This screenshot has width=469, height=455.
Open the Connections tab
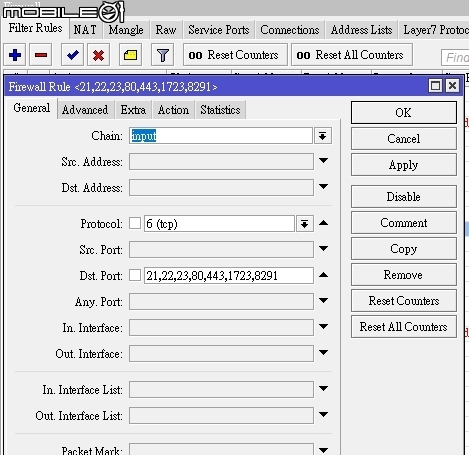click(290, 30)
